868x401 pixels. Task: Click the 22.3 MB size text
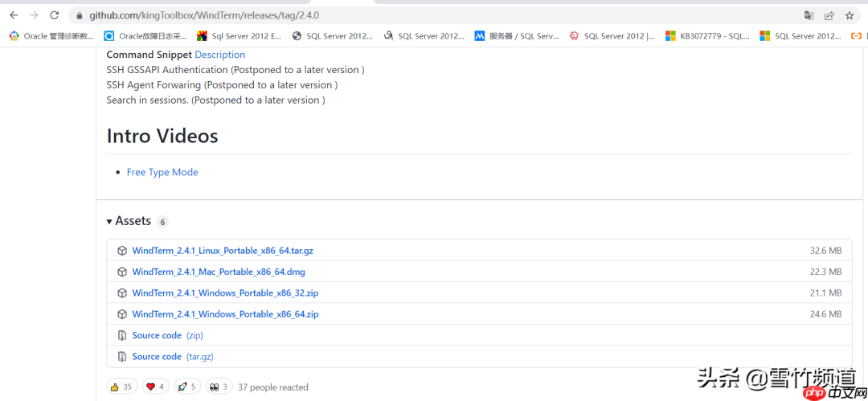click(x=825, y=272)
